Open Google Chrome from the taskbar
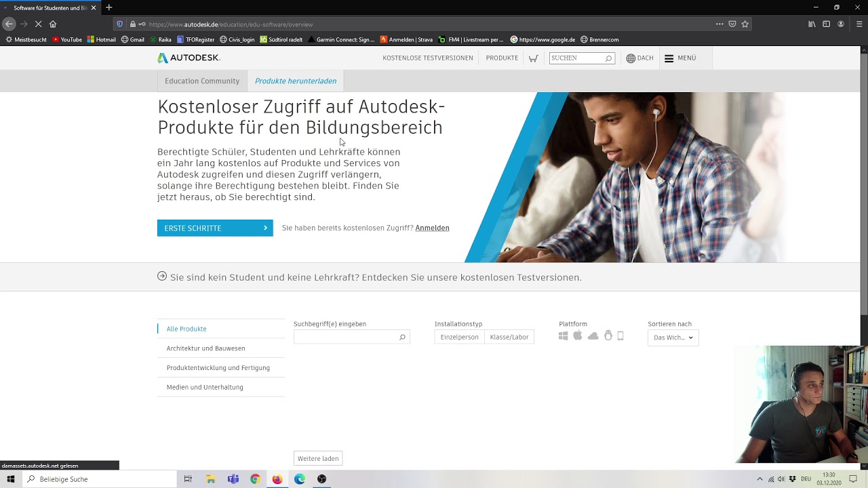The image size is (868, 488). point(255,479)
